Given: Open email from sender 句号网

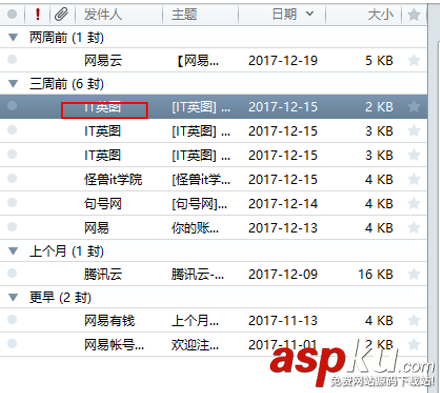Looking at the screenshot, I should 103,204.
